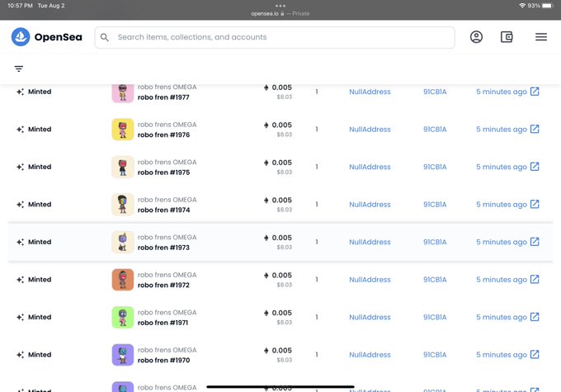Open 91CB1A account in robo fren #1974 row
This screenshot has height=392, width=561.
coord(435,205)
